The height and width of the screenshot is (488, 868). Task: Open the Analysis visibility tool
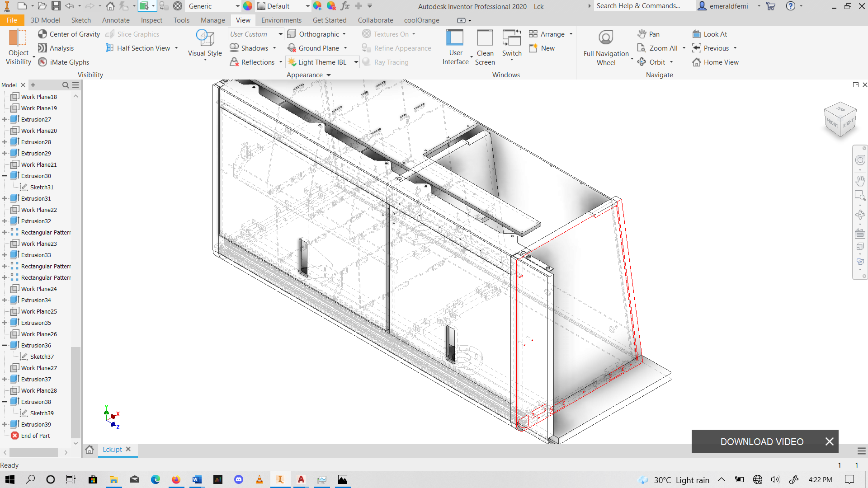click(56, 48)
